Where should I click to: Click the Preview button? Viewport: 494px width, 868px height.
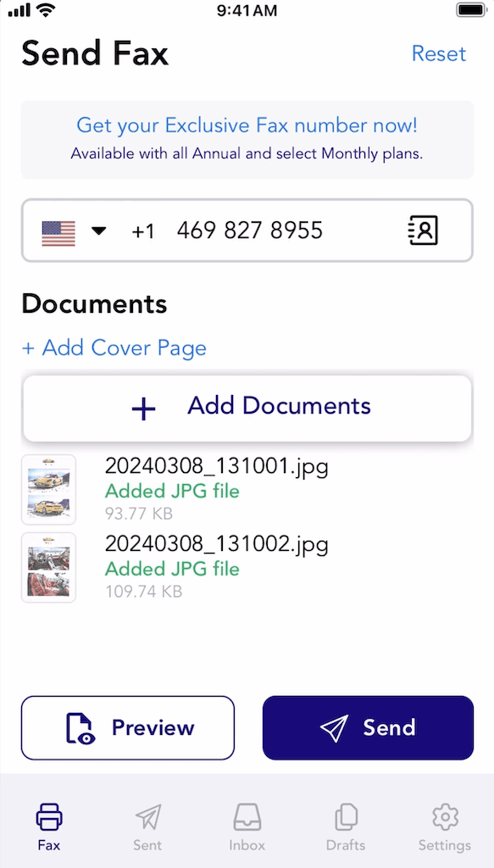[x=128, y=727]
